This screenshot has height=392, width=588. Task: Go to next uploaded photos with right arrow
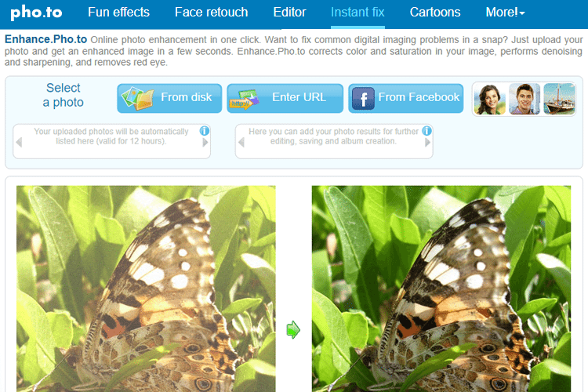click(205, 143)
